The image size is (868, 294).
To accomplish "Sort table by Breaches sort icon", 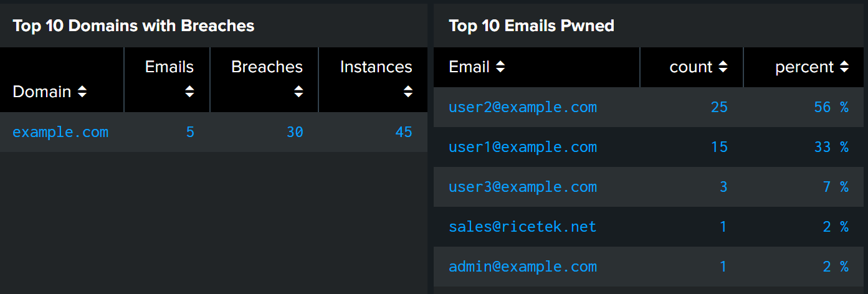I will tap(298, 92).
